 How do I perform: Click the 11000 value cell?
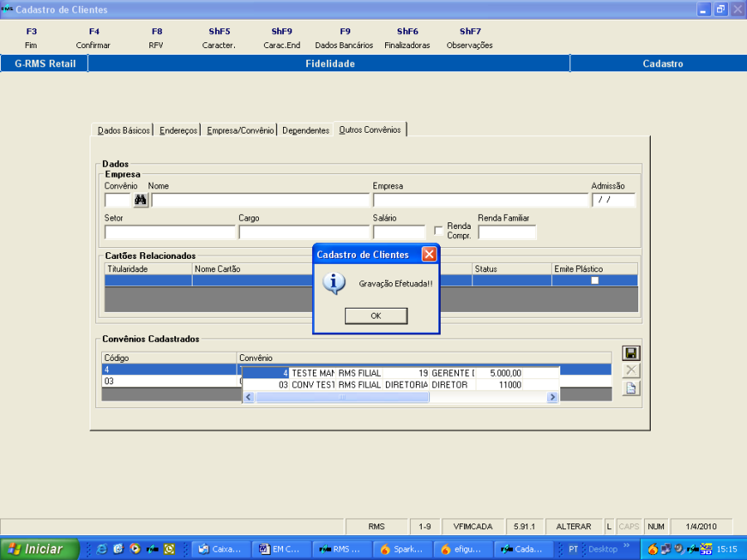[500, 385]
